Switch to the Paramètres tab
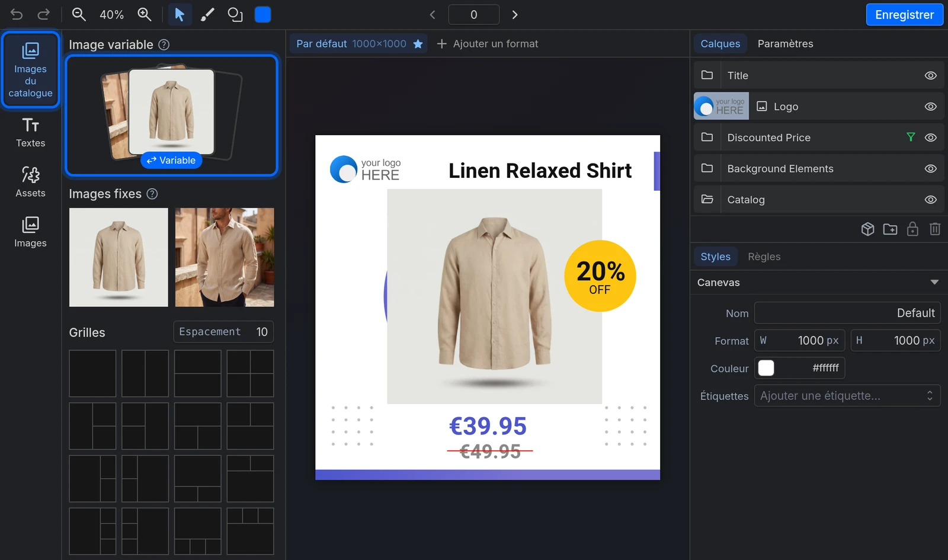The height and width of the screenshot is (560, 948). [785, 44]
